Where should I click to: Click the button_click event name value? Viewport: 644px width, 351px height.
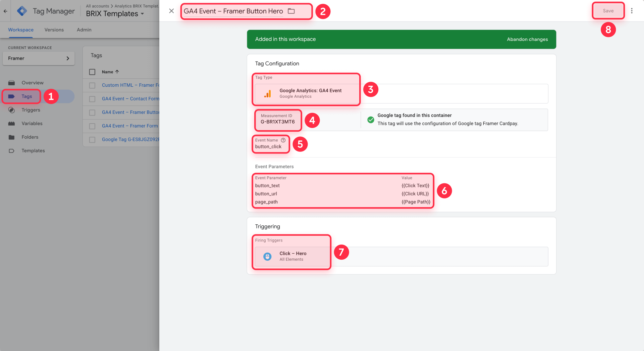268,147
